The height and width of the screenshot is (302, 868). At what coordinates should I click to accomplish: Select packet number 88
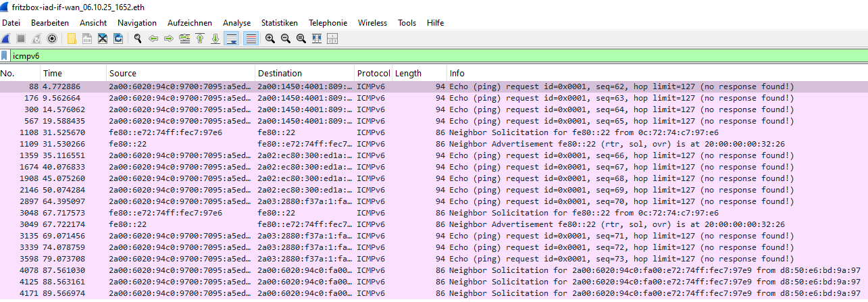[x=434, y=86]
